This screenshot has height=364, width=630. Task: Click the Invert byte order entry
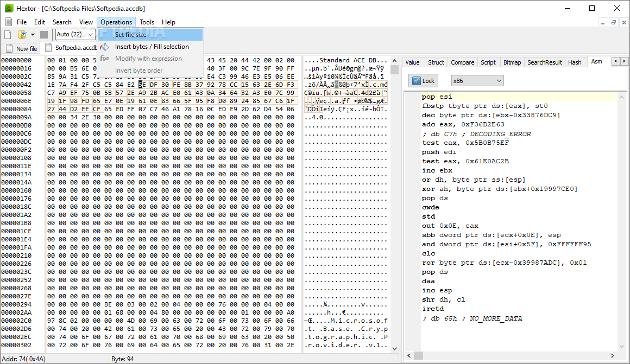tap(150, 71)
